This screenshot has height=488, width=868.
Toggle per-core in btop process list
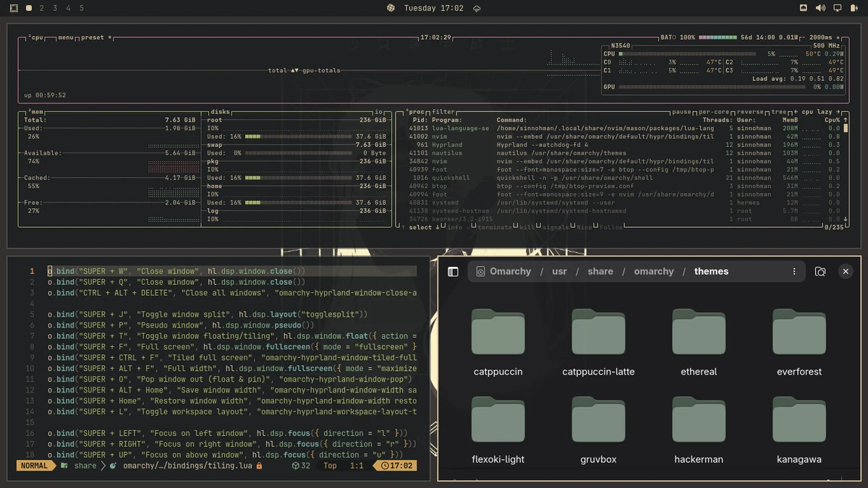point(714,112)
